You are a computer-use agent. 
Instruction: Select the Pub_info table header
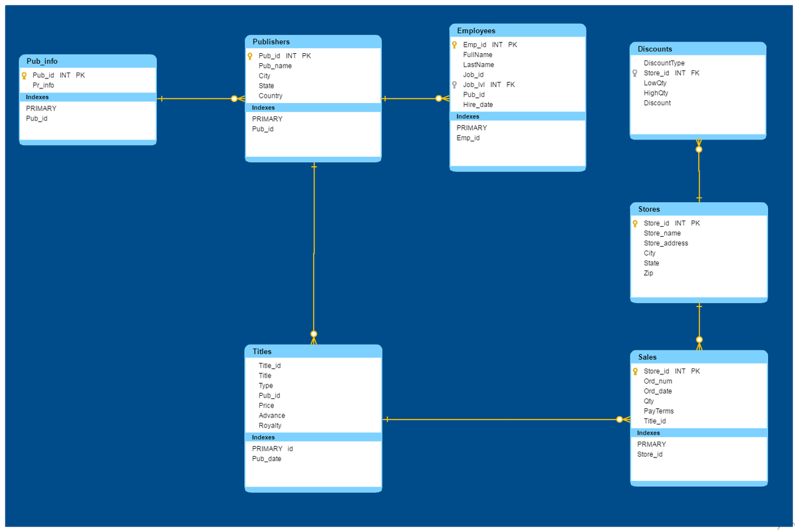88,61
